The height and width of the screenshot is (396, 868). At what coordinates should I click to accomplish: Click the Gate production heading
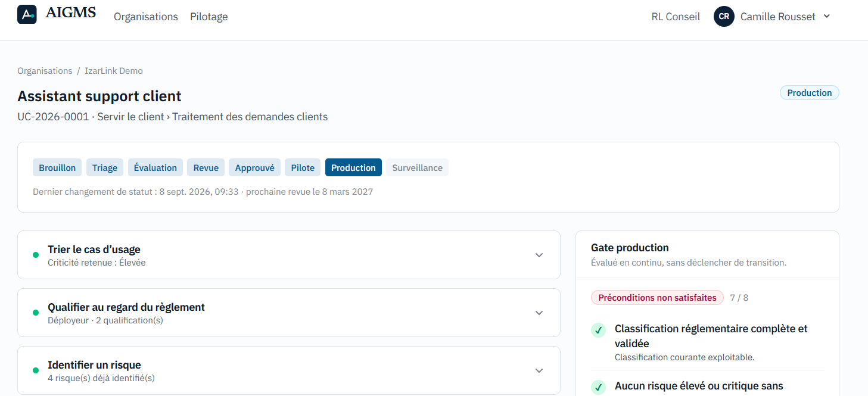(630, 248)
